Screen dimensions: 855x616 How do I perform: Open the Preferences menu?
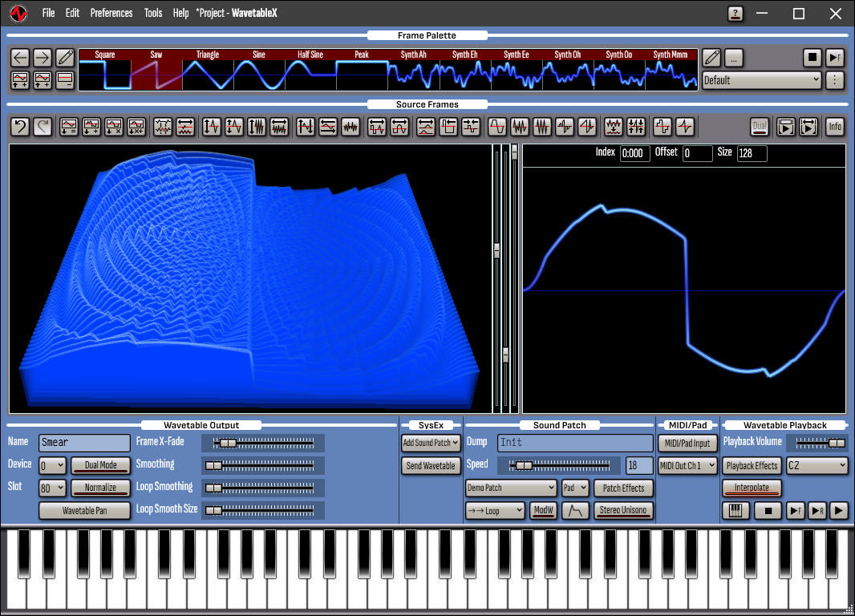click(x=111, y=13)
